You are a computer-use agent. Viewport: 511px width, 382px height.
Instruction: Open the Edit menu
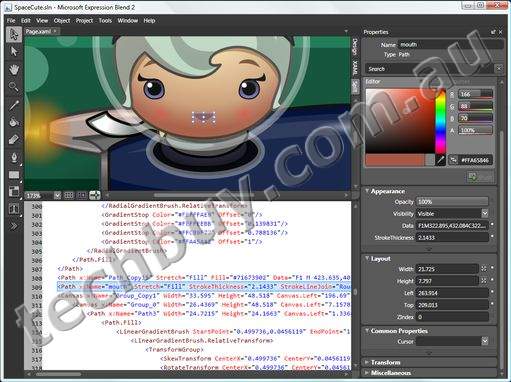point(26,21)
